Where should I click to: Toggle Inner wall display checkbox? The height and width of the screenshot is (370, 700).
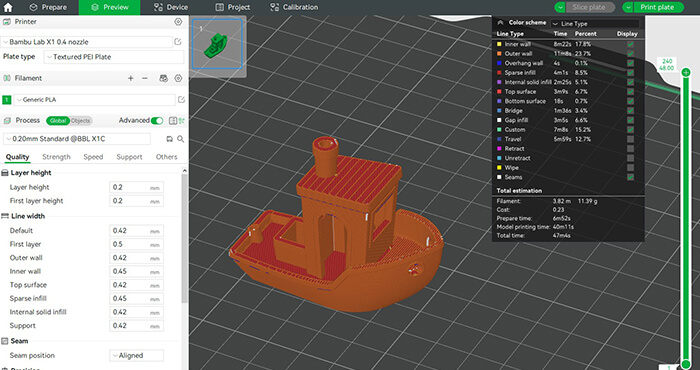(630, 44)
